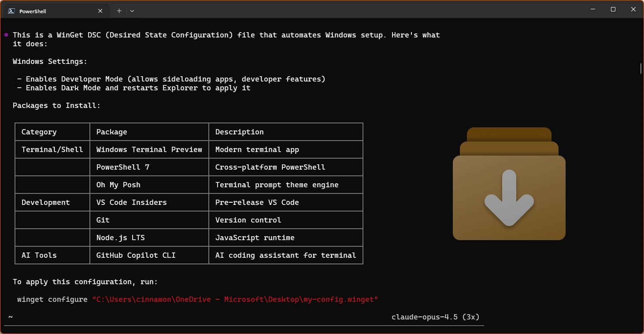644x334 pixels.
Task: Open a new terminal tab with the plus icon
Action: pyautogui.click(x=119, y=11)
